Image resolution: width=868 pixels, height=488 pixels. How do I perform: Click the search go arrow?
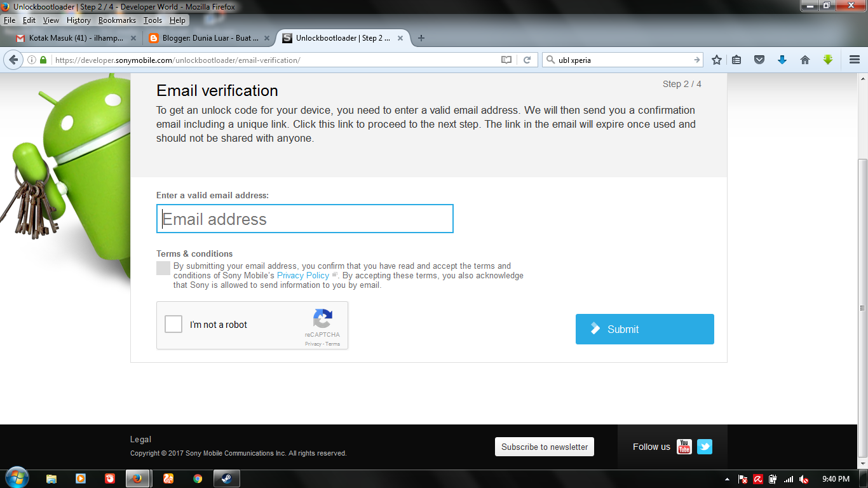tap(696, 60)
